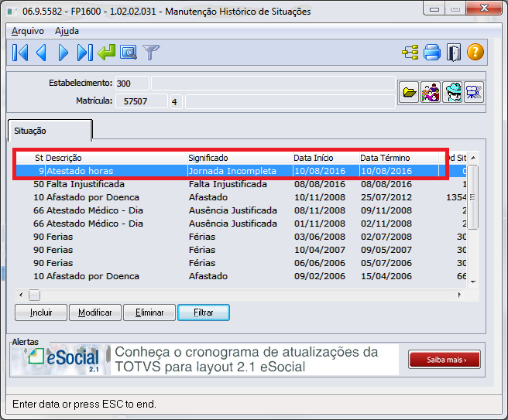This screenshot has width=508, height=420.
Task: Select Ferias row starting 03/06/2008
Action: pyautogui.click(x=242, y=237)
